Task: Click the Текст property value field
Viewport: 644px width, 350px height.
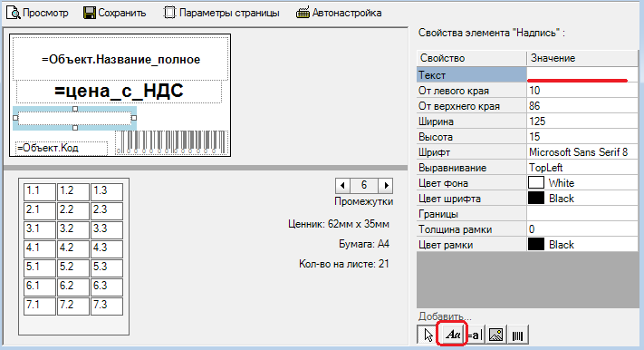Action: point(582,75)
